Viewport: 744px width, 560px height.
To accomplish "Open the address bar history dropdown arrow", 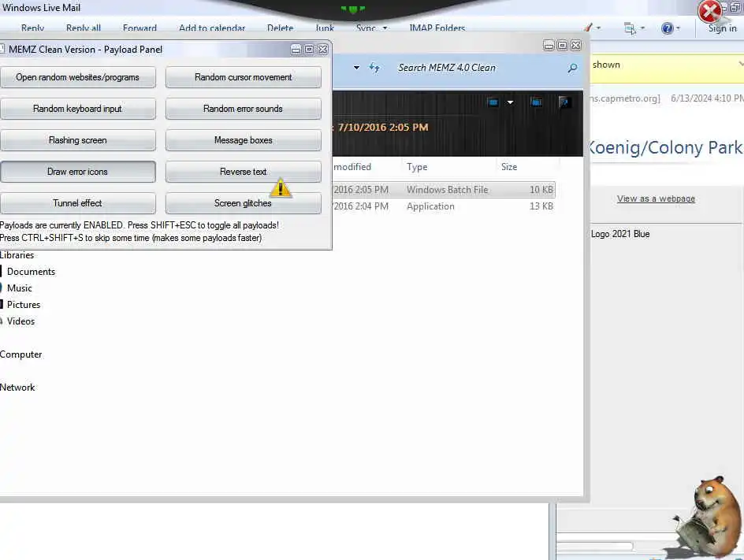I will coord(356,68).
